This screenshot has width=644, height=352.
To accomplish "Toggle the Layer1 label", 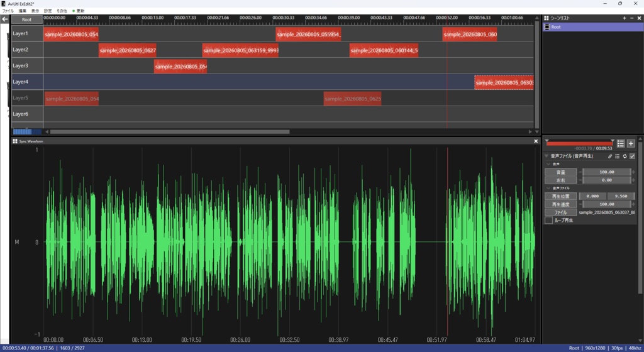I will pyautogui.click(x=20, y=33).
